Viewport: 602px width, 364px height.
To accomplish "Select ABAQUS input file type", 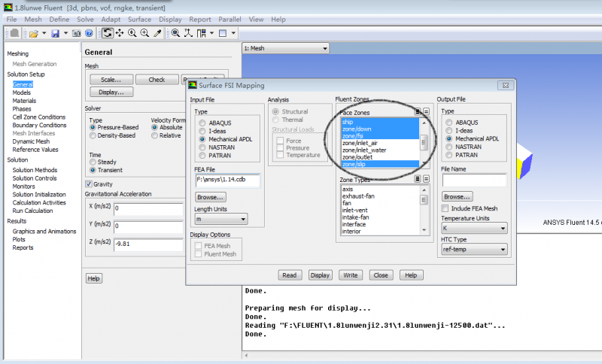I will [202, 123].
